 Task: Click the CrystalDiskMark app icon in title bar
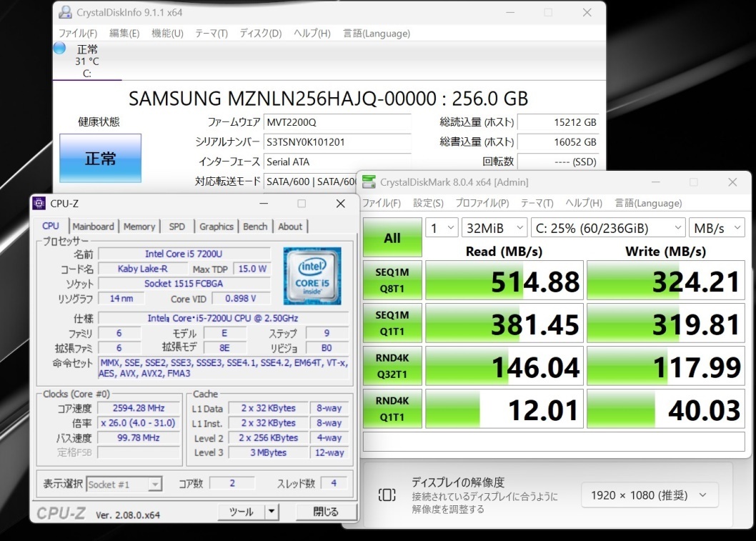(x=369, y=182)
